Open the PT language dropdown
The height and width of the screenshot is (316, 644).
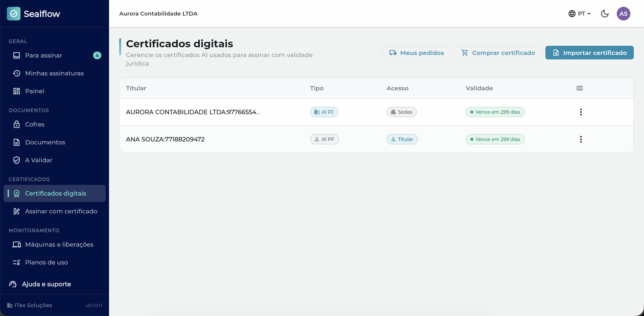coord(579,13)
